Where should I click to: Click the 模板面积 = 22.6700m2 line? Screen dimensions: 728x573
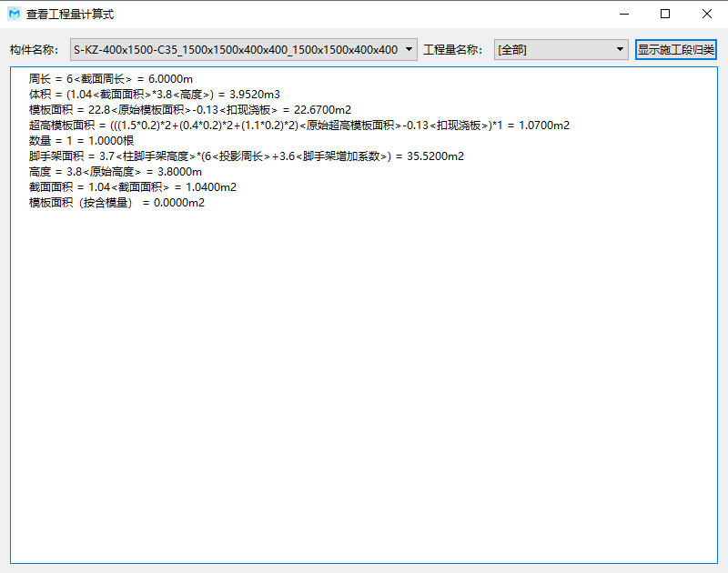(x=190, y=110)
